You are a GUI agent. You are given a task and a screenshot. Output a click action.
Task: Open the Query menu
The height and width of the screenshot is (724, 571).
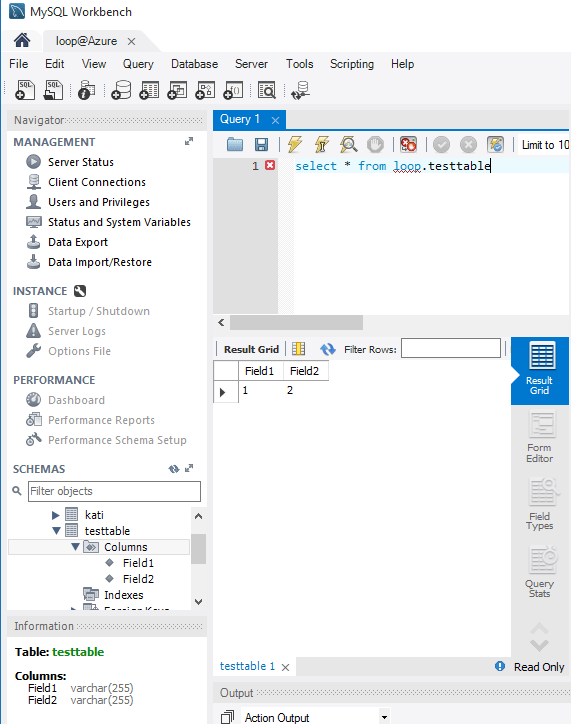tap(138, 64)
